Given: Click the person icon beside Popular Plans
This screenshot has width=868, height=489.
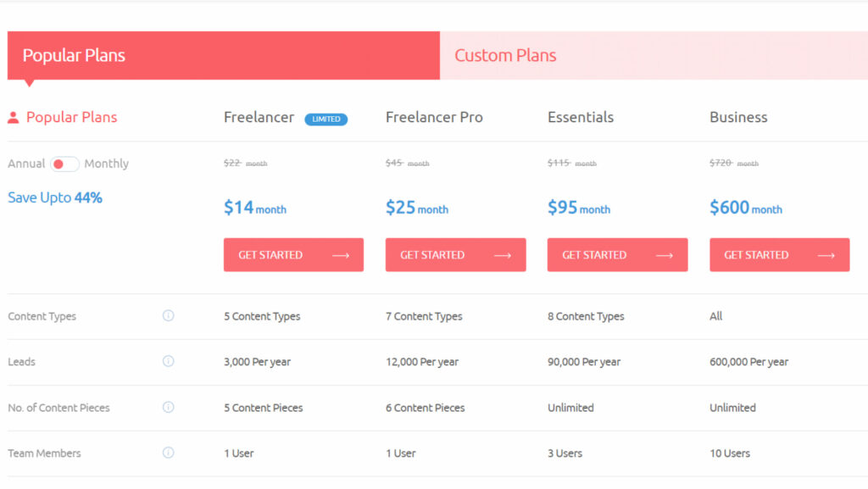Looking at the screenshot, I should pyautogui.click(x=12, y=117).
